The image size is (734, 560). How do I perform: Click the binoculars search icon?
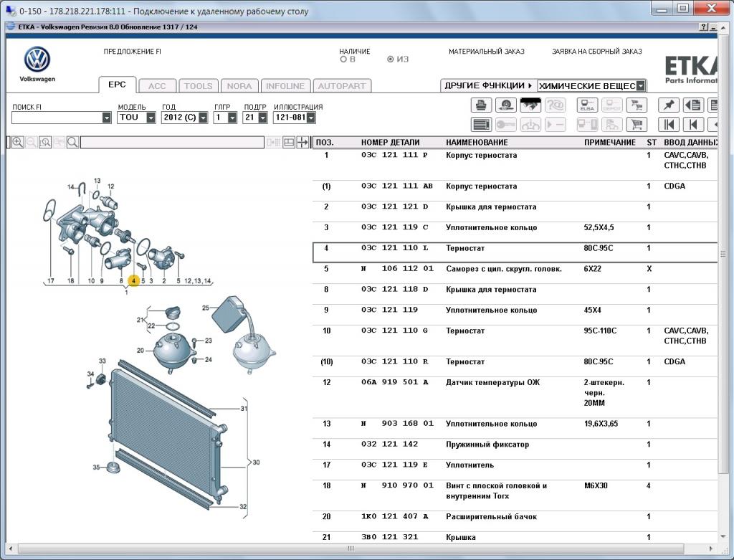[x=530, y=105]
